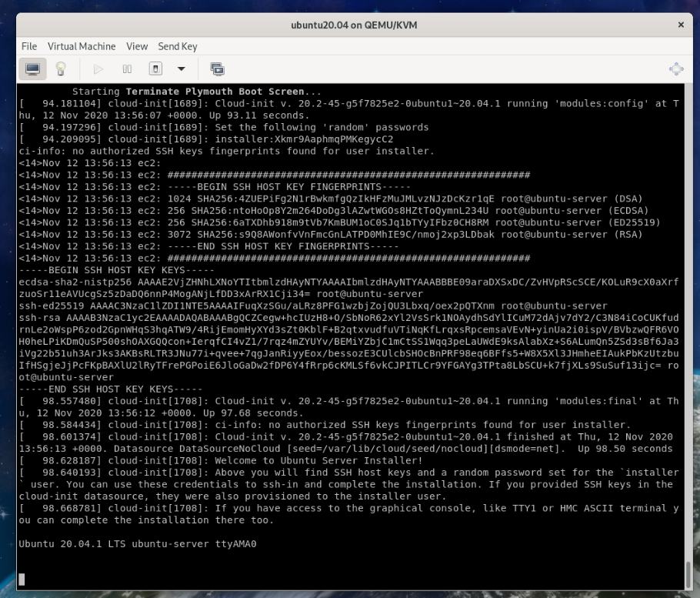
Task: Click the '-----END SSH HOST KEY KEYS-----' line
Action: [x=111, y=389]
